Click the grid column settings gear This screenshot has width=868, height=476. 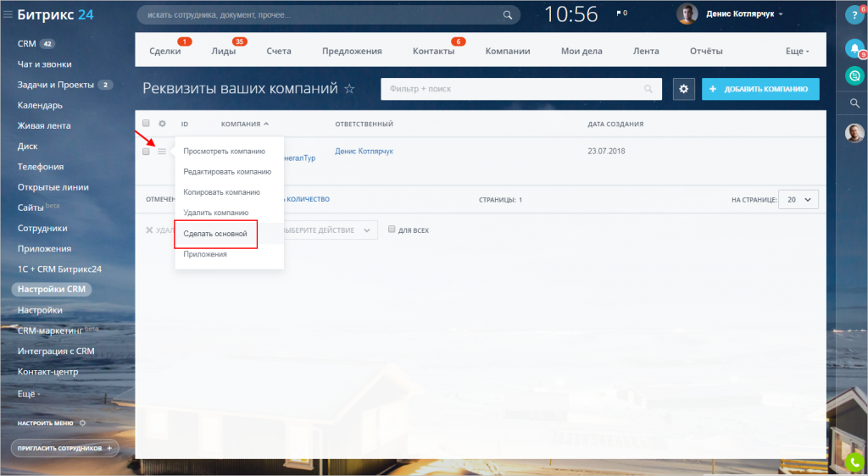[x=162, y=124]
